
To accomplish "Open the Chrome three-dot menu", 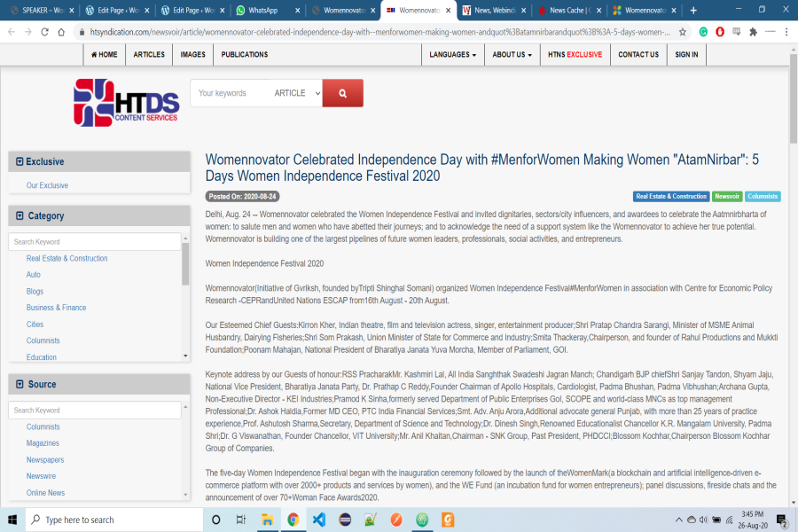I will coord(786,32).
